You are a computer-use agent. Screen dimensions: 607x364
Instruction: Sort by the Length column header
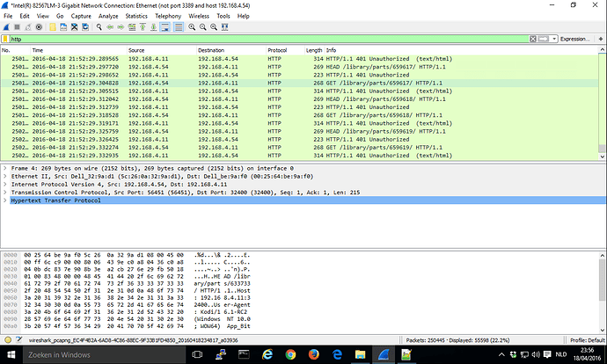pos(314,50)
